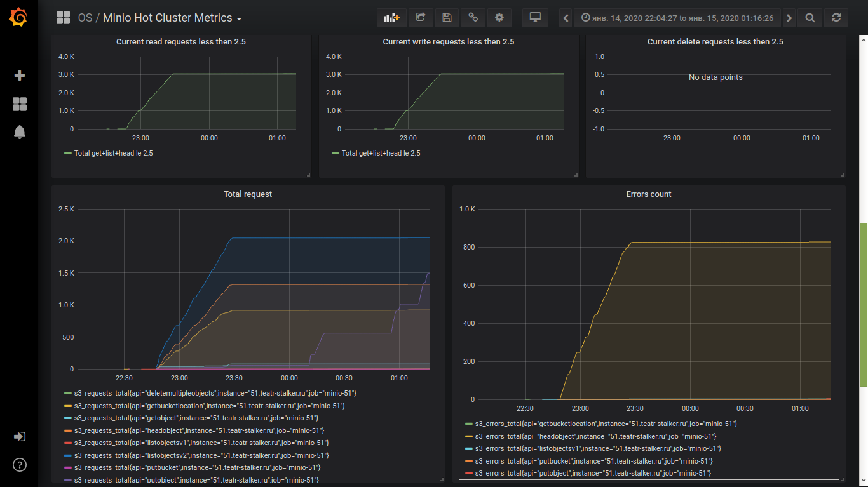Screen dimensions: 868x487
Task: Click the Add panel toolbar button
Action: 391,18
